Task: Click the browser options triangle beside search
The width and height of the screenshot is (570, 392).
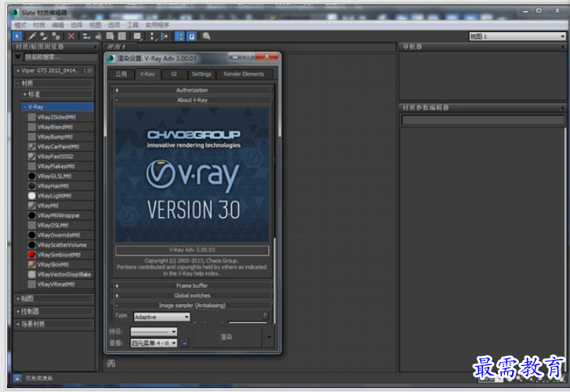Action: point(18,57)
